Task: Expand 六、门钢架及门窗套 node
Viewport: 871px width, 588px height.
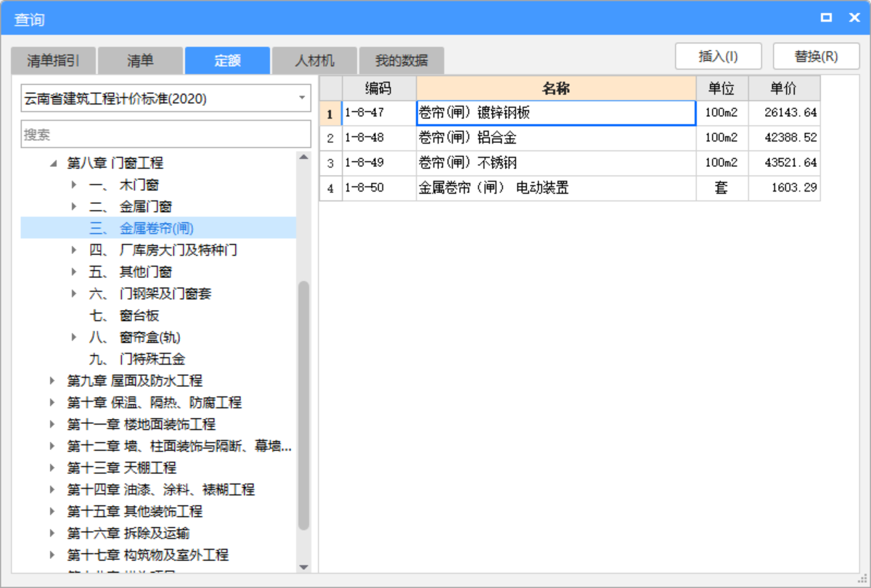Action: pyautogui.click(x=74, y=294)
